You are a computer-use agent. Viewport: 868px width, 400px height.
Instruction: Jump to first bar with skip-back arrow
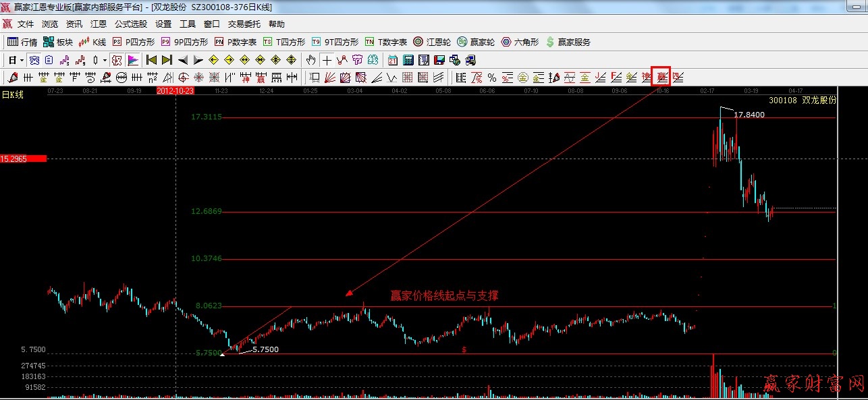152,60
